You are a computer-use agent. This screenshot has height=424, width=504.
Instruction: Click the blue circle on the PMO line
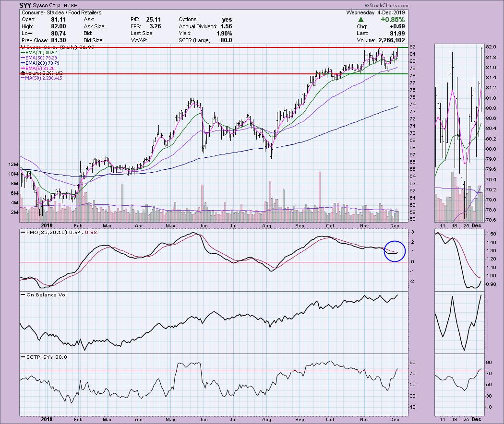(395, 251)
